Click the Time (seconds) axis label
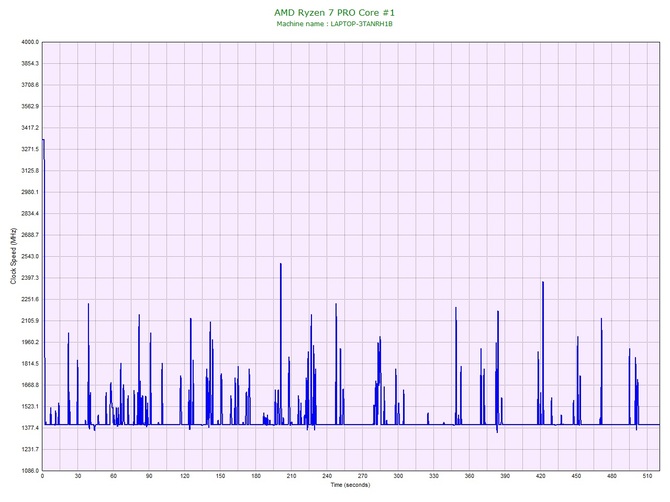The height and width of the screenshot is (502, 670). 350,485
